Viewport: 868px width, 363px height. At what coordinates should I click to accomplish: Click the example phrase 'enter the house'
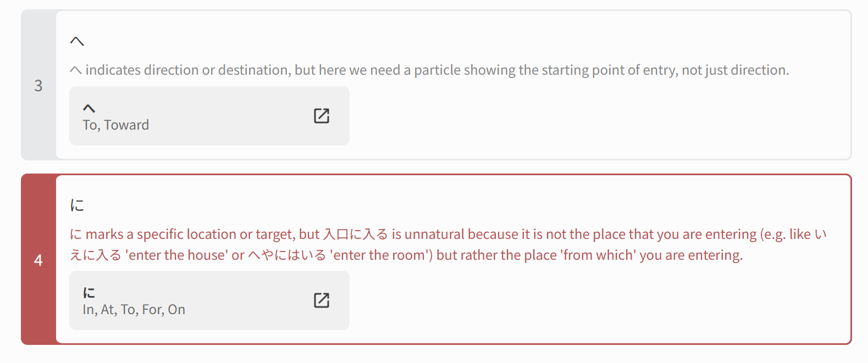[176, 255]
